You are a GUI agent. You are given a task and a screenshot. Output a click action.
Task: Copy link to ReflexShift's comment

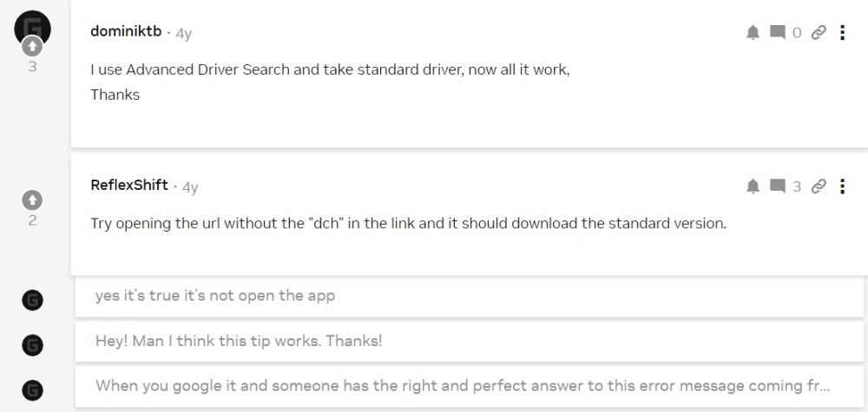pyautogui.click(x=819, y=186)
